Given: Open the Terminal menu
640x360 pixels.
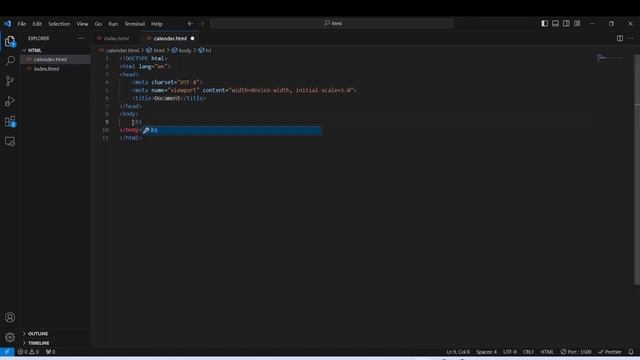Looking at the screenshot, I should [x=134, y=24].
